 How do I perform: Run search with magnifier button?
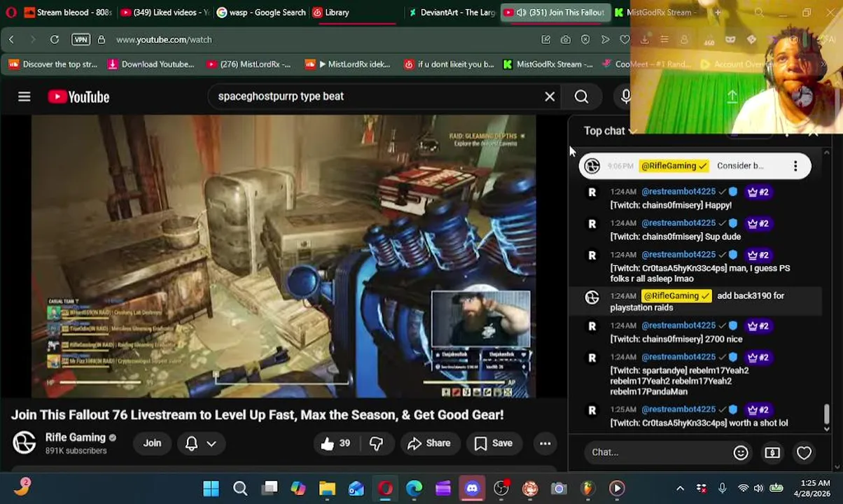click(581, 97)
